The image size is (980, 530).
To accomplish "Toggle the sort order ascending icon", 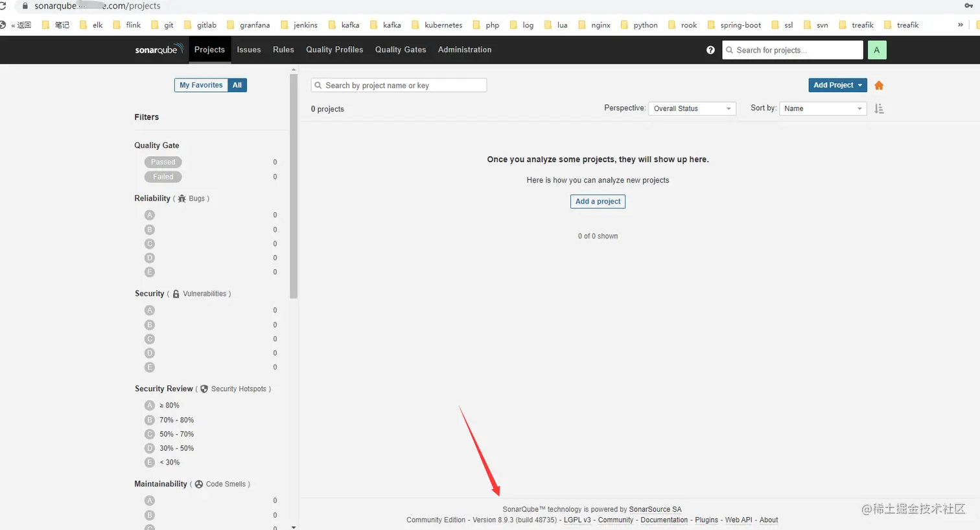I will tap(879, 108).
